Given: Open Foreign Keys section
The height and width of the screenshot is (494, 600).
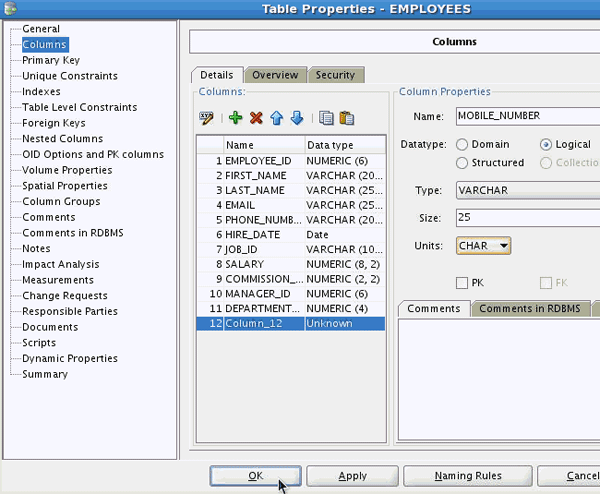Looking at the screenshot, I should coord(54,123).
